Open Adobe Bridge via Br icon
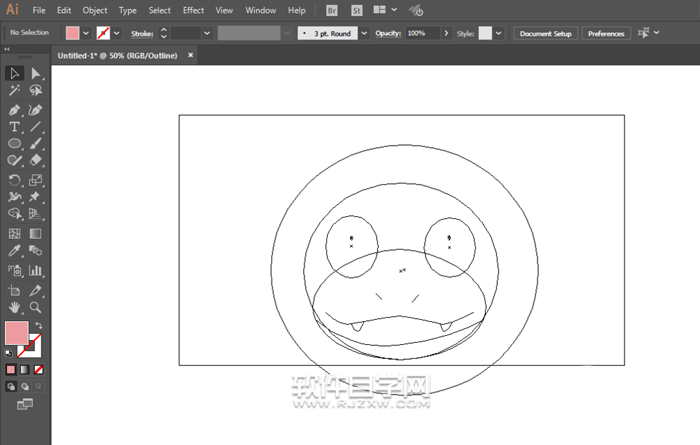This screenshot has width=700, height=445. 333,10
